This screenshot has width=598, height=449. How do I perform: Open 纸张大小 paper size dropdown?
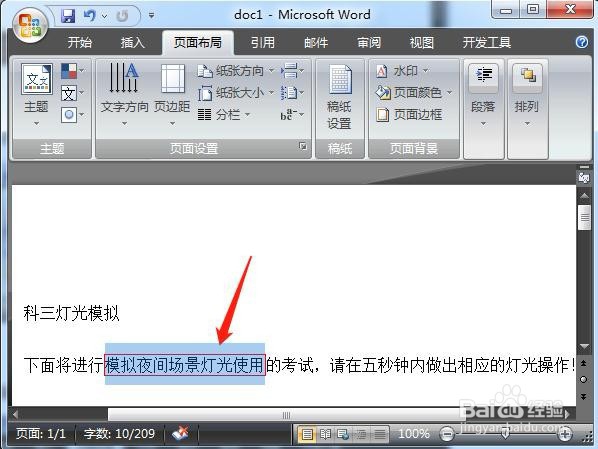click(x=236, y=93)
